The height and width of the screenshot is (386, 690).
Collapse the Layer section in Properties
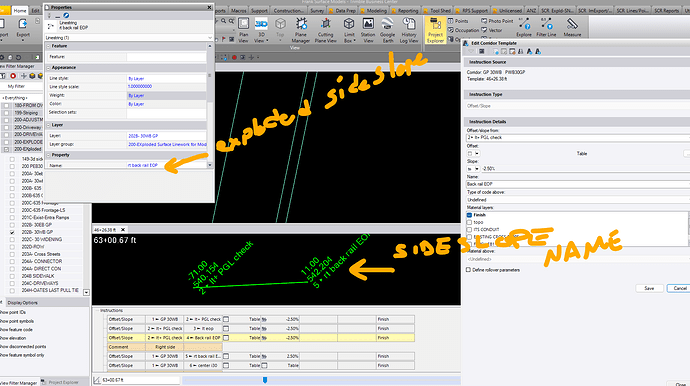point(49,125)
